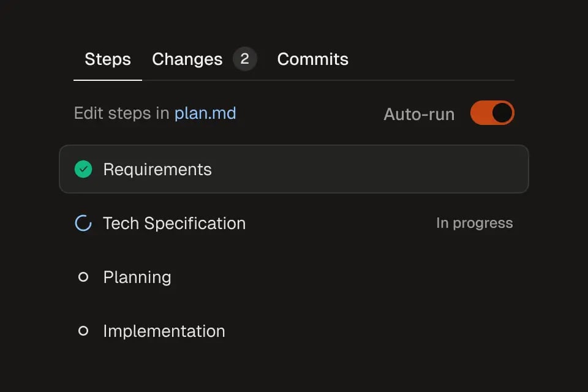Click the In progress status text

[x=474, y=224]
